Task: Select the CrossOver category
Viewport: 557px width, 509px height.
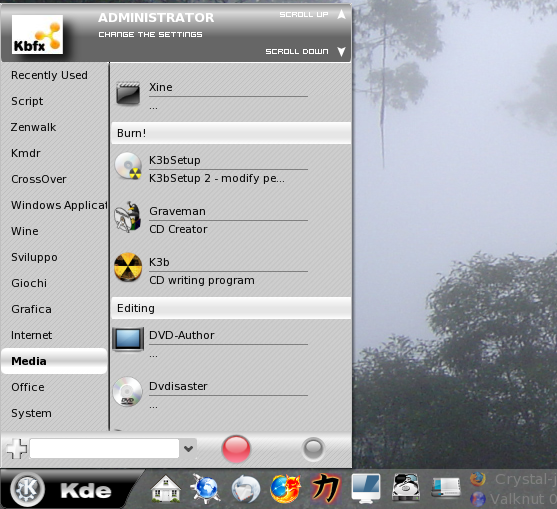Action: 39,179
